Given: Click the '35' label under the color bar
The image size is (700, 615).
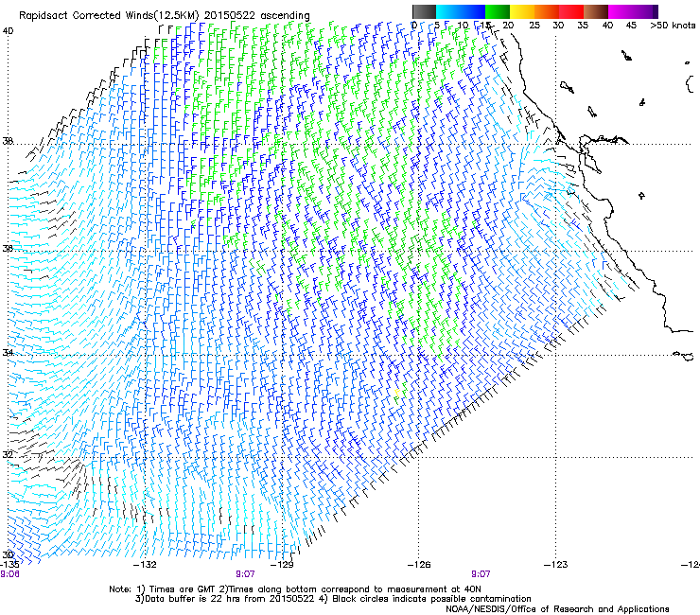Looking at the screenshot, I should click(x=583, y=26).
